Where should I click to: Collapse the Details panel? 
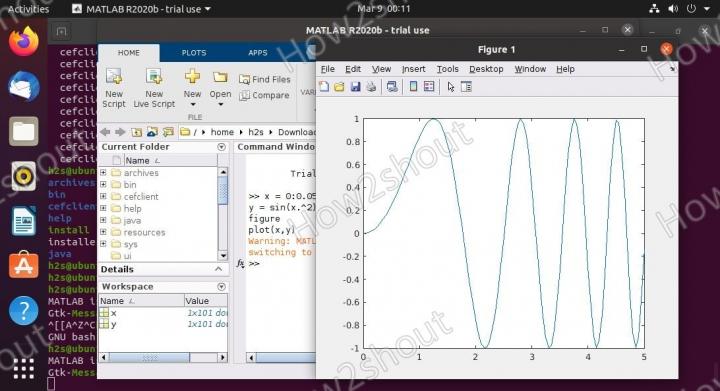[x=219, y=269]
